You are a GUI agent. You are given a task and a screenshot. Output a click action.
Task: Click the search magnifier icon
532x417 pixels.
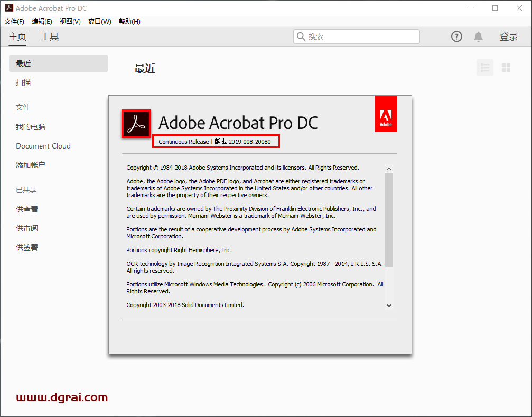click(x=301, y=36)
